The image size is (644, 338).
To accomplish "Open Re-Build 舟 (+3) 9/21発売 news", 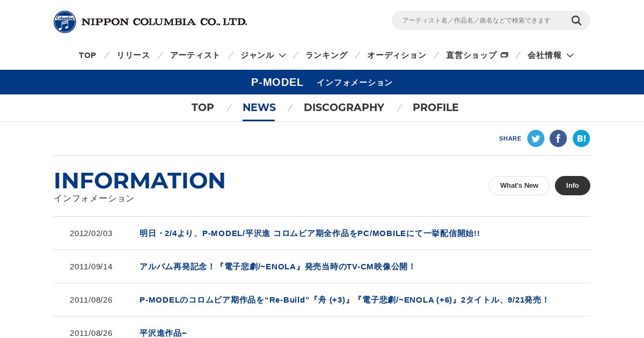I will pos(345,300).
